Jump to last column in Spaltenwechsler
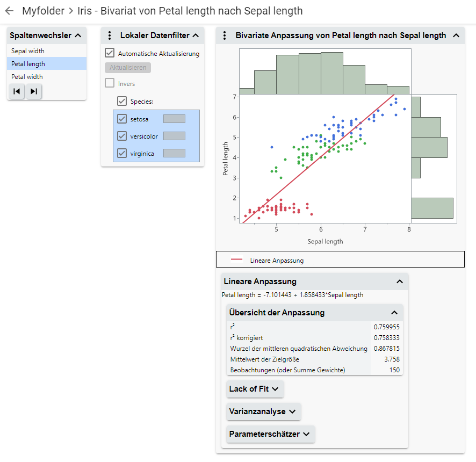The image size is (476, 462). pyautogui.click(x=34, y=91)
